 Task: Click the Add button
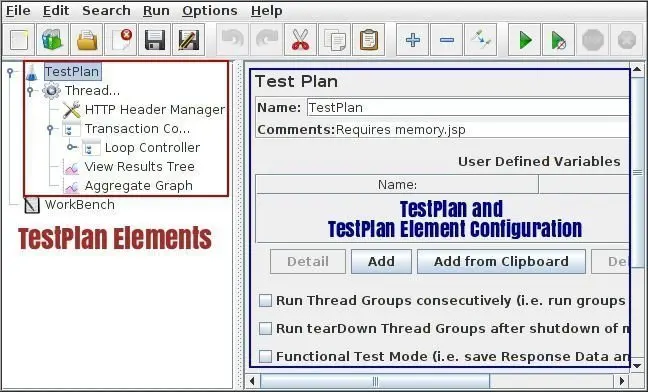381,261
